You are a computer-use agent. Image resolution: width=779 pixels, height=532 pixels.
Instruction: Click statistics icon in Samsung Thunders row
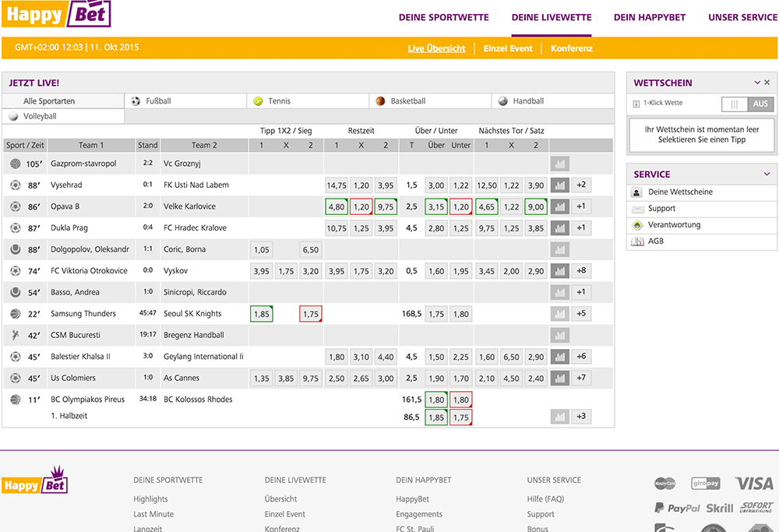click(559, 314)
